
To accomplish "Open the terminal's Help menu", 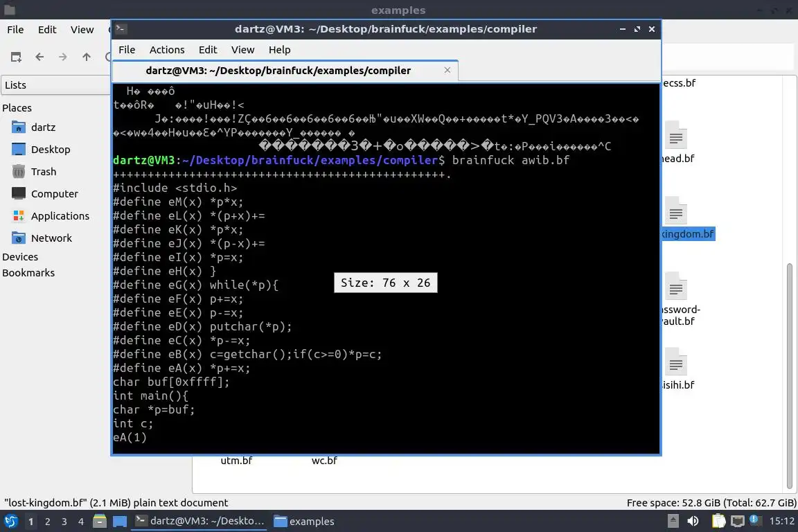I will [279, 50].
